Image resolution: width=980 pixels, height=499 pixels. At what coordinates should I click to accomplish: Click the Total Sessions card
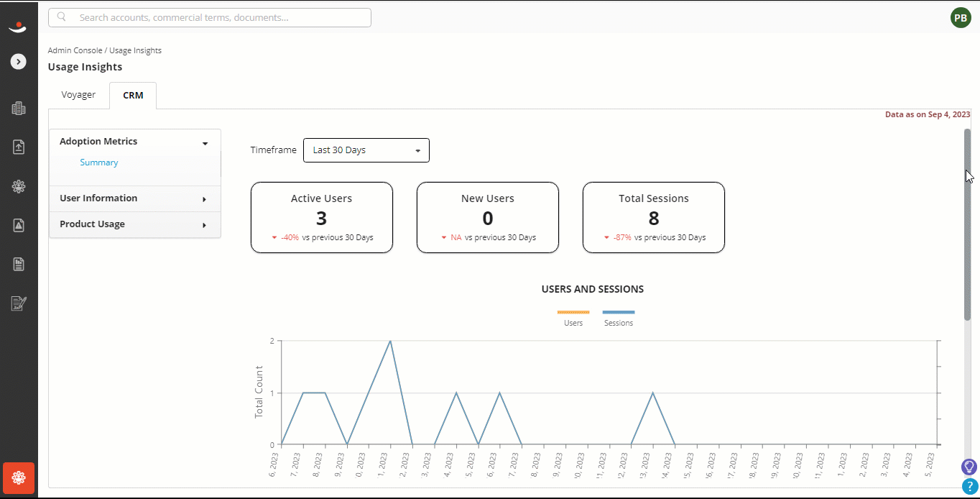pos(654,217)
